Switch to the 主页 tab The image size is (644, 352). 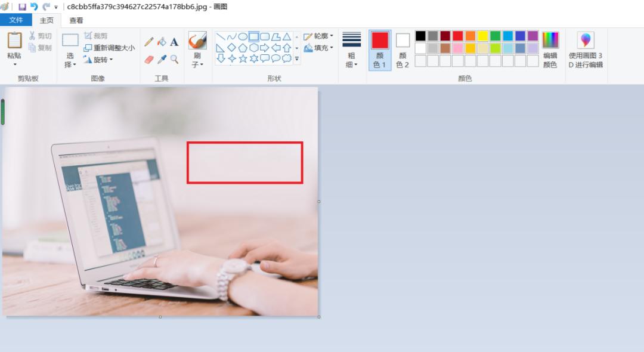(x=47, y=20)
